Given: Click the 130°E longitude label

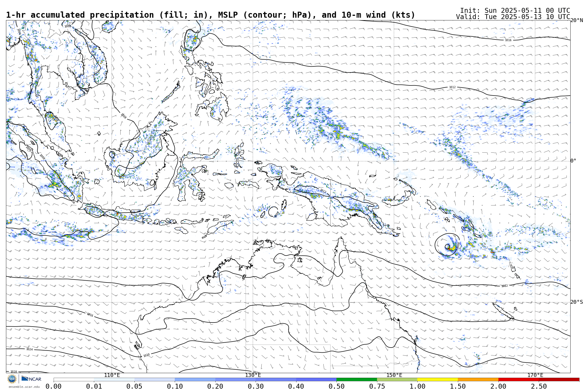Looking at the screenshot, I should coord(253,375).
